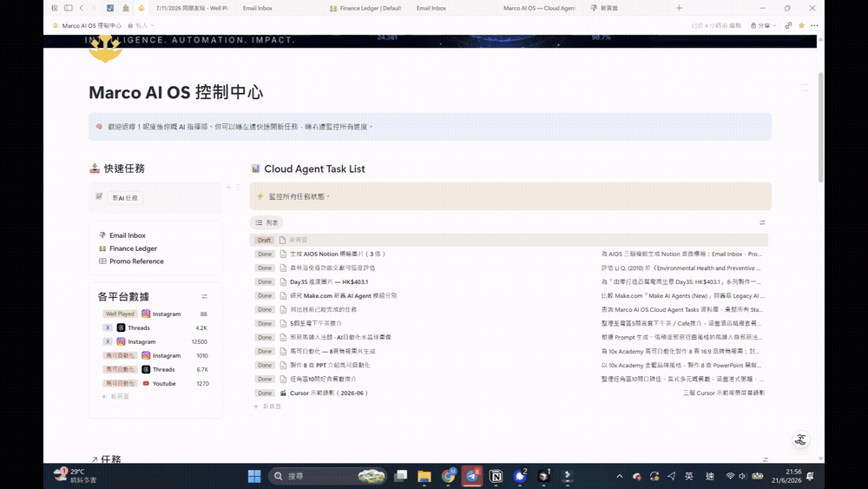Open Chrome from the taskbar
Image resolution: width=868 pixels, height=489 pixels.
(449, 476)
